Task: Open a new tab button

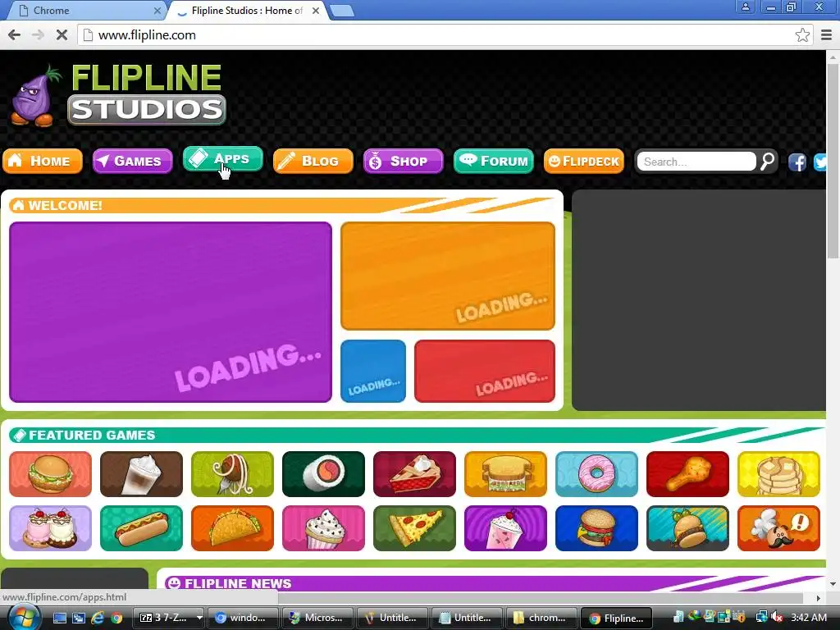Action: [x=342, y=10]
